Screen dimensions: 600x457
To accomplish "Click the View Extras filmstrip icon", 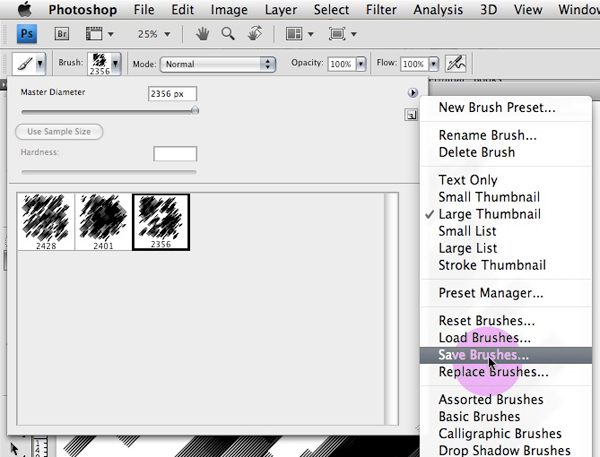I will point(94,34).
